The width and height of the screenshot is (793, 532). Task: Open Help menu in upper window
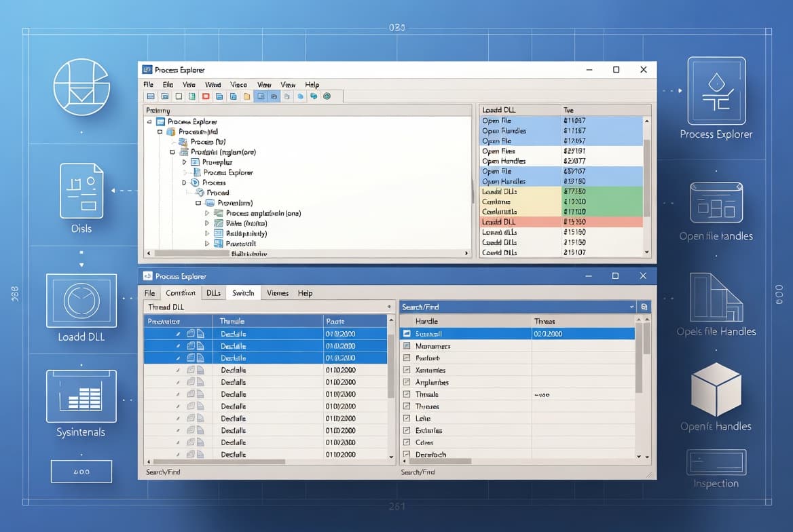click(312, 84)
